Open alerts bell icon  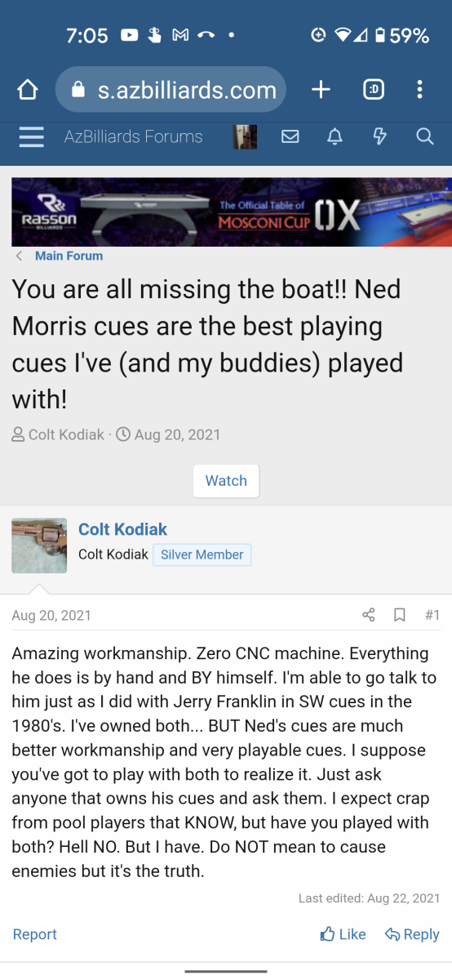click(x=335, y=137)
